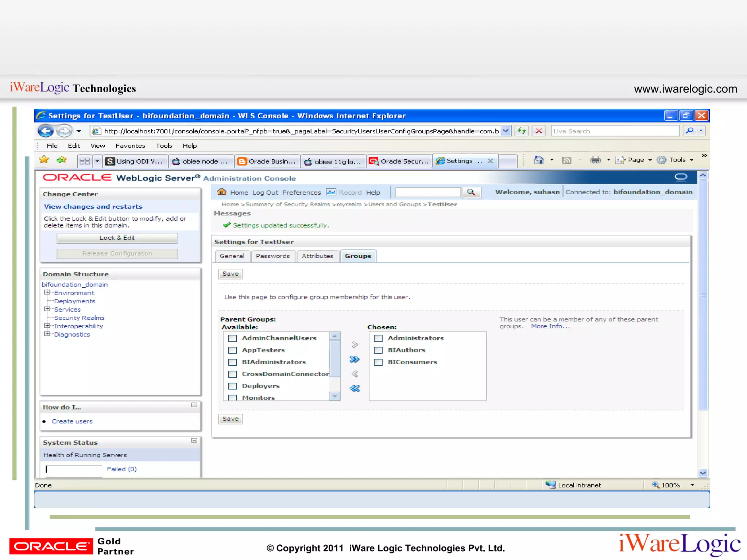Click the browser back arrow button
This screenshot has height=560, width=747.
coord(46,131)
